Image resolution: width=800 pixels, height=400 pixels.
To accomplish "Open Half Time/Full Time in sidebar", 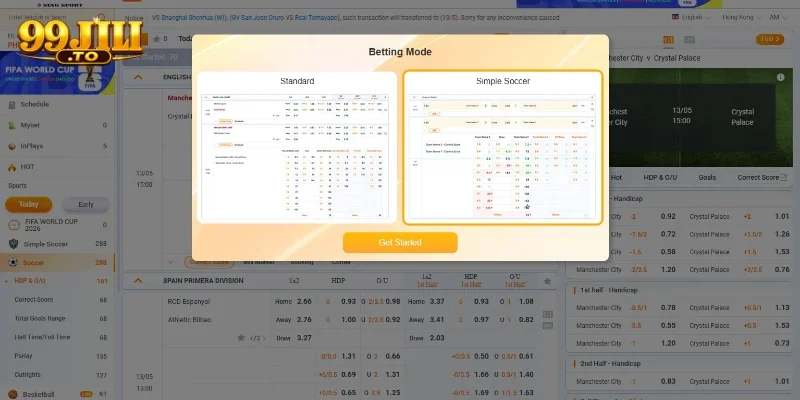I will (42, 337).
